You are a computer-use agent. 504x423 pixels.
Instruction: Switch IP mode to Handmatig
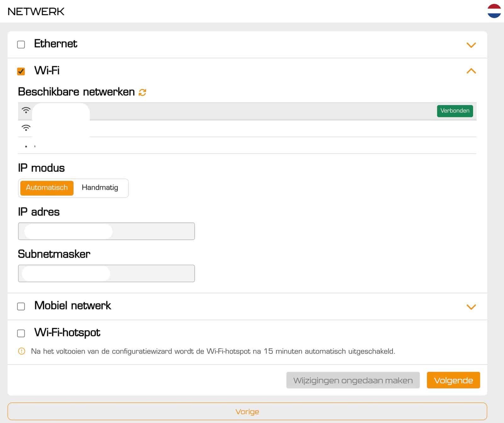pyautogui.click(x=100, y=188)
